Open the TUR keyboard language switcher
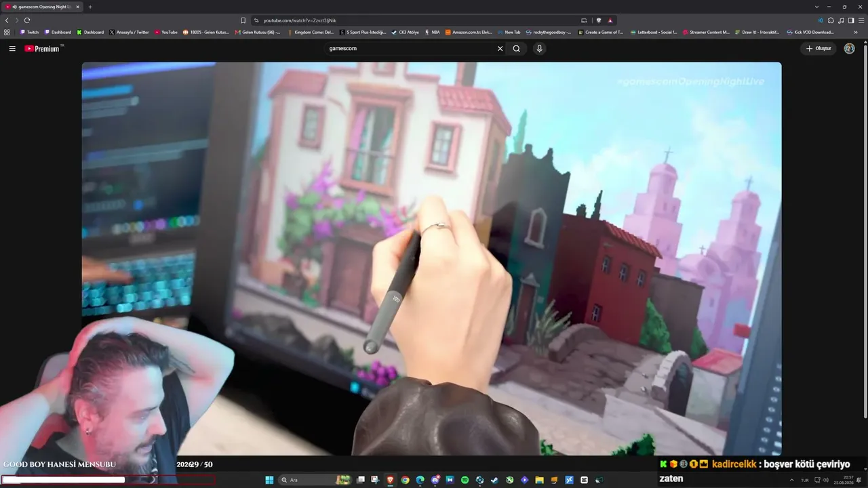The image size is (868, 488). [x=805, y=480]
